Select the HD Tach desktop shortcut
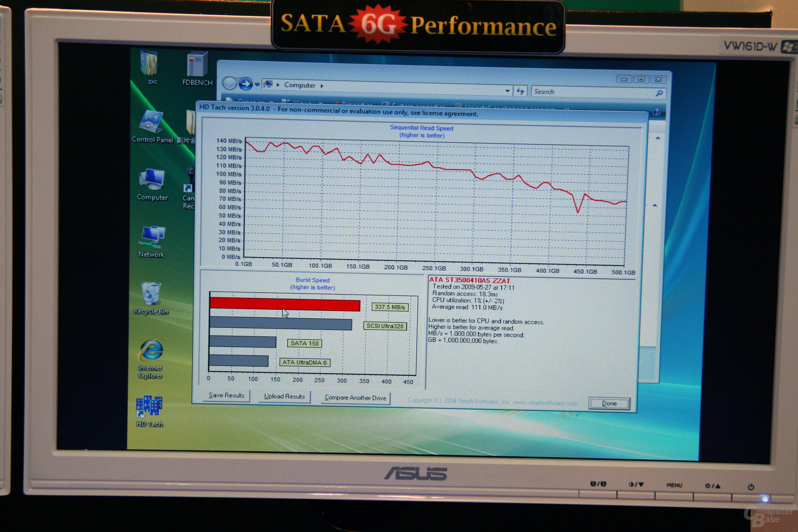The height and width of the screenshot is (532, 798). tap(149, 411)
